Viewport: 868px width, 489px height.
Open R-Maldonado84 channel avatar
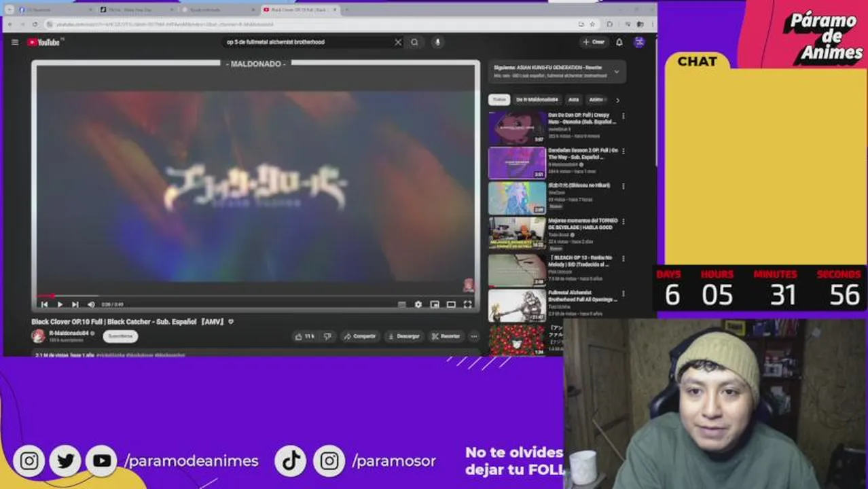(39, 336)
